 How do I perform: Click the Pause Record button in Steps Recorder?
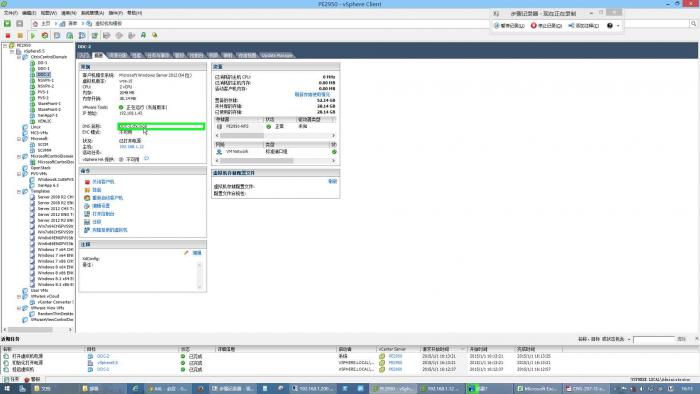point(509,26)
